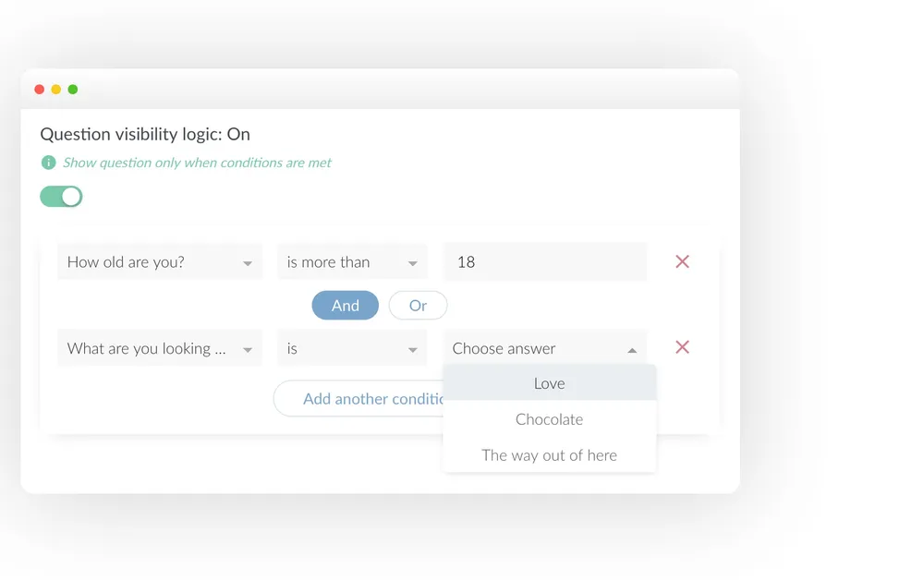Screen dimensions: 924x580
Task: Open the 'What are you looking ...' question dropdown
Action: click(160, 348)
